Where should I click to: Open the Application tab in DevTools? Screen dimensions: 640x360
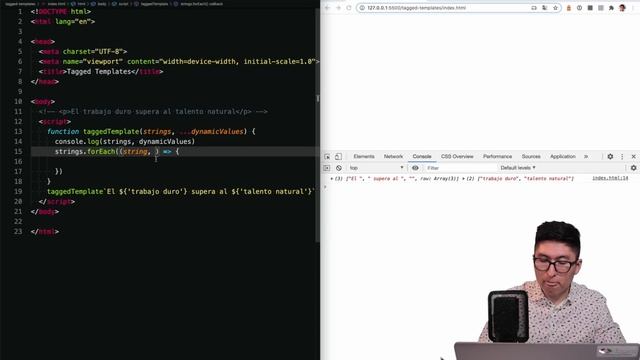(x=562, y=156)
